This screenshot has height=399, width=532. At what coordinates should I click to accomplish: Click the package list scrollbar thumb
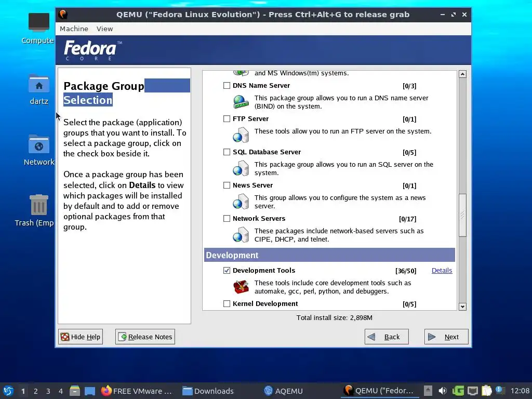tap(462, 215)
